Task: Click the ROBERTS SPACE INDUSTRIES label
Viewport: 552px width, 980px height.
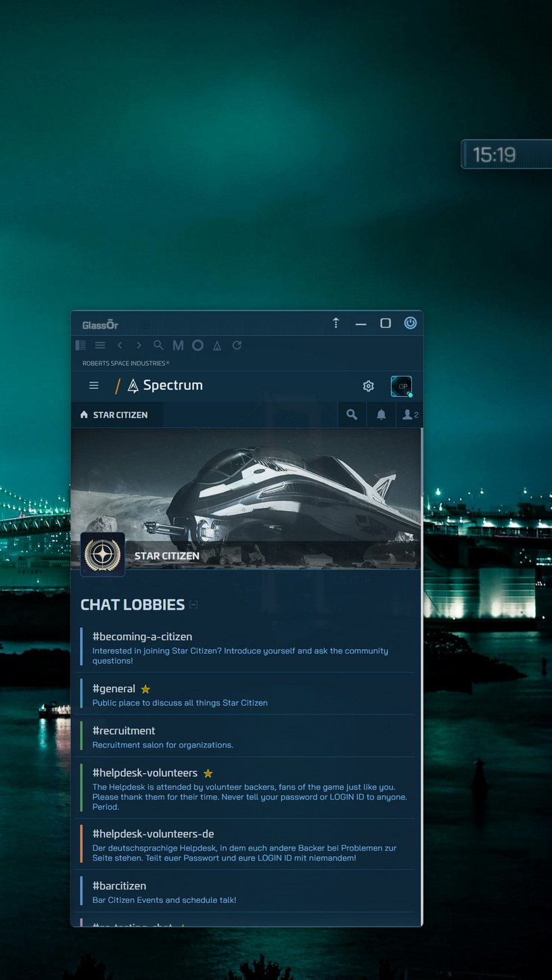Action: pos(126,364)
